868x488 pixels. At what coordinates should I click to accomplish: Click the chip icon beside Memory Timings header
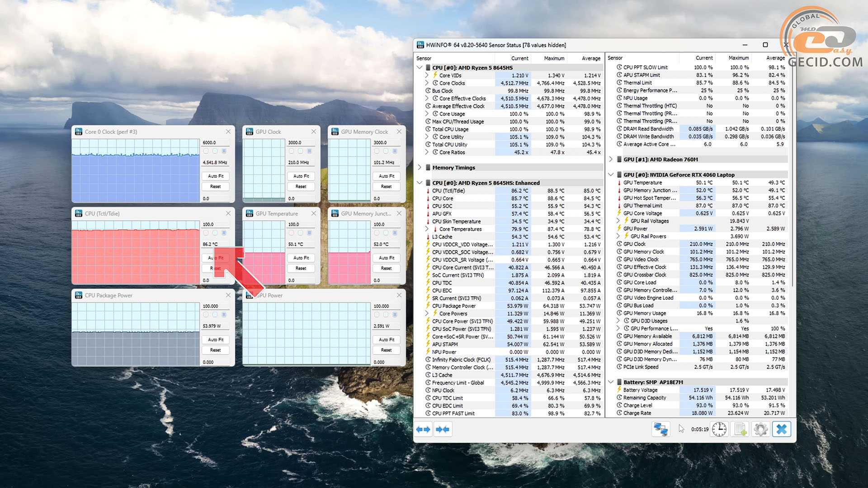pyautogui.click(x=428, y=168)
